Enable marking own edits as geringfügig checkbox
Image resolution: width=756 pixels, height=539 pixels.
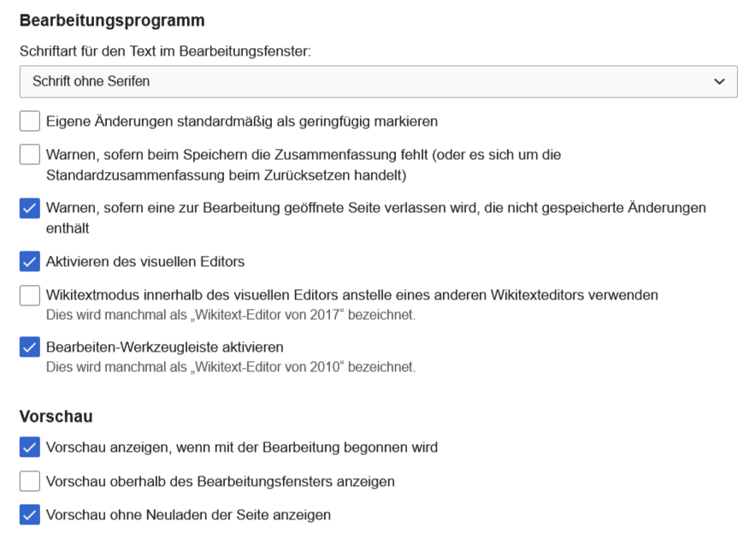pyautogui.click(x=30, y=121)
